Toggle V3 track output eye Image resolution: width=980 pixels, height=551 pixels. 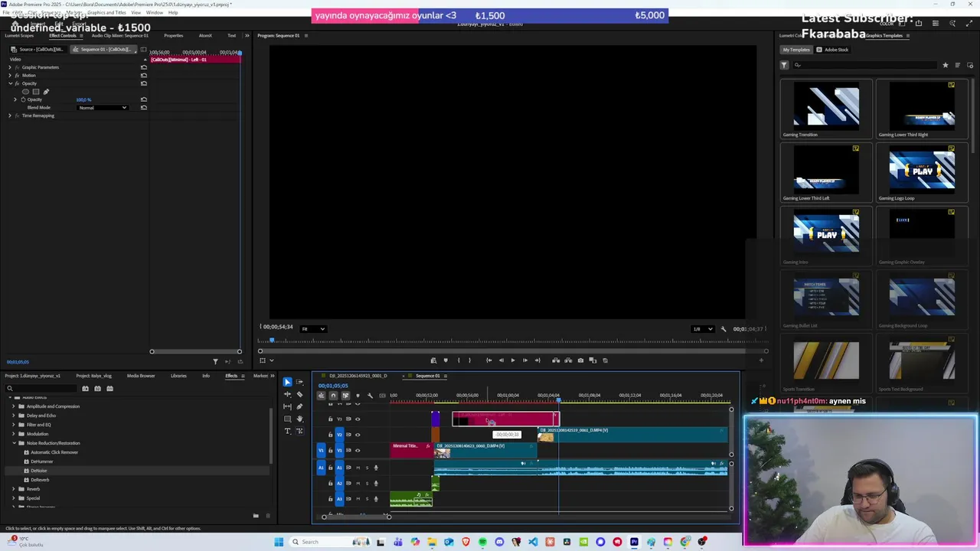point(358,419)
